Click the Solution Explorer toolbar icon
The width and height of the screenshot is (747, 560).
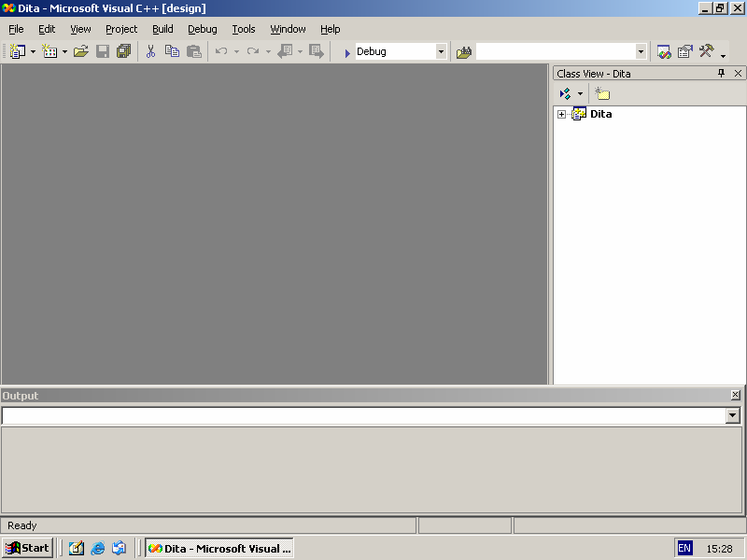tap(664, 51)
